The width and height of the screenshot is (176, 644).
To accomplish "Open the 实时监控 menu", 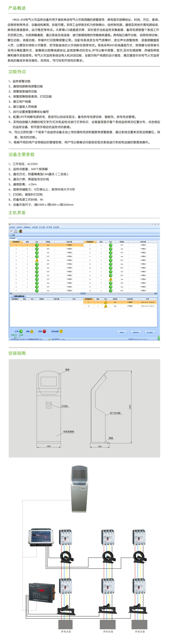I will pos(12,227).
